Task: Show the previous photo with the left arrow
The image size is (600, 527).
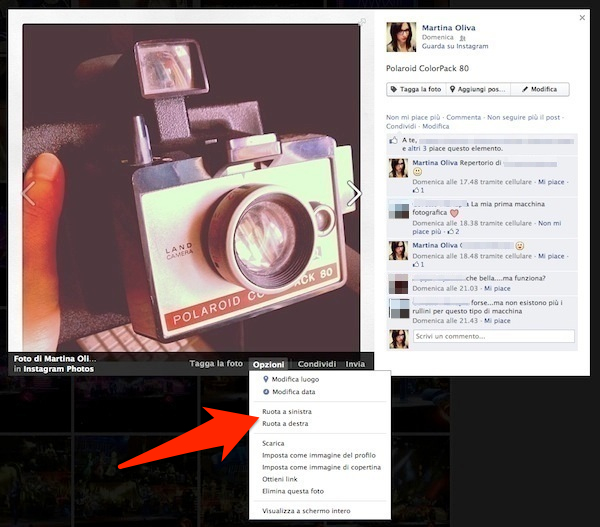Action: tap(28, 193)
